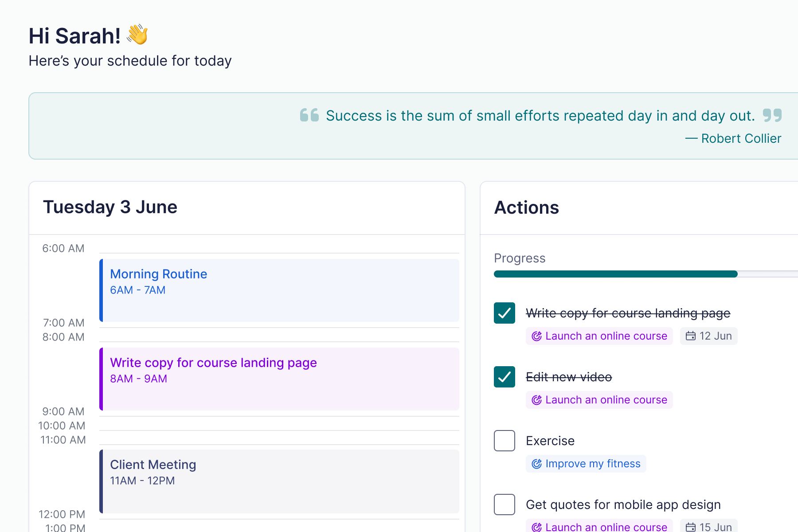This screenshot has height=532, width=798.
Task: Click the waving hand emoji
Action: [x=137, y=35]
